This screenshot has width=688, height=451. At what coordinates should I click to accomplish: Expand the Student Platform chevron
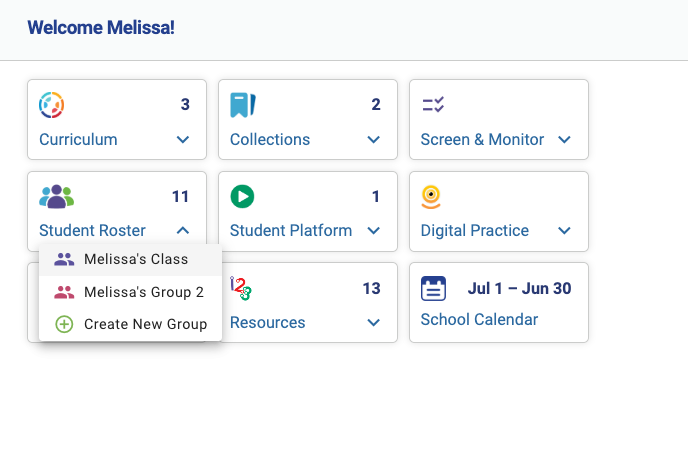373,230
